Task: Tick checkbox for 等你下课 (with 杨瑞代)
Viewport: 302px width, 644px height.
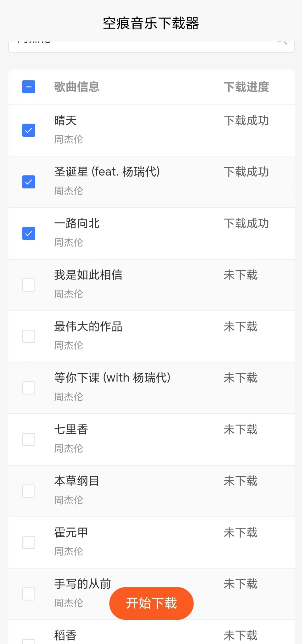Action: 29,388
